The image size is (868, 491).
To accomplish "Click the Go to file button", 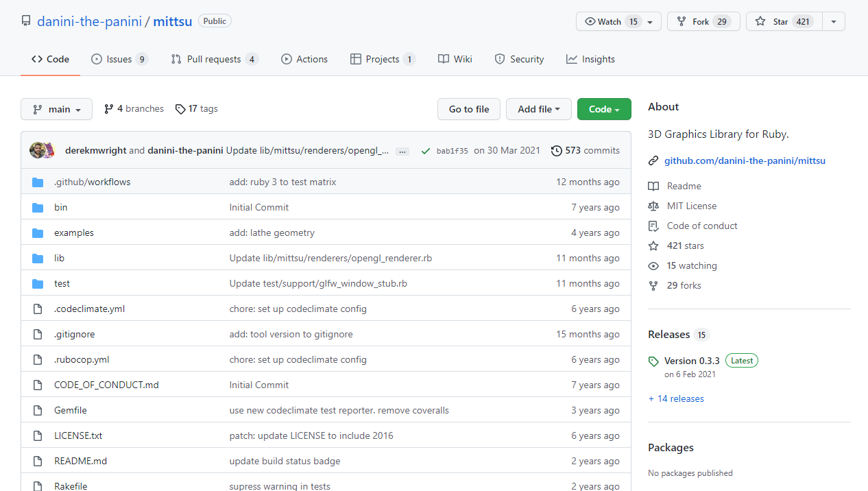I will [469, 109].
